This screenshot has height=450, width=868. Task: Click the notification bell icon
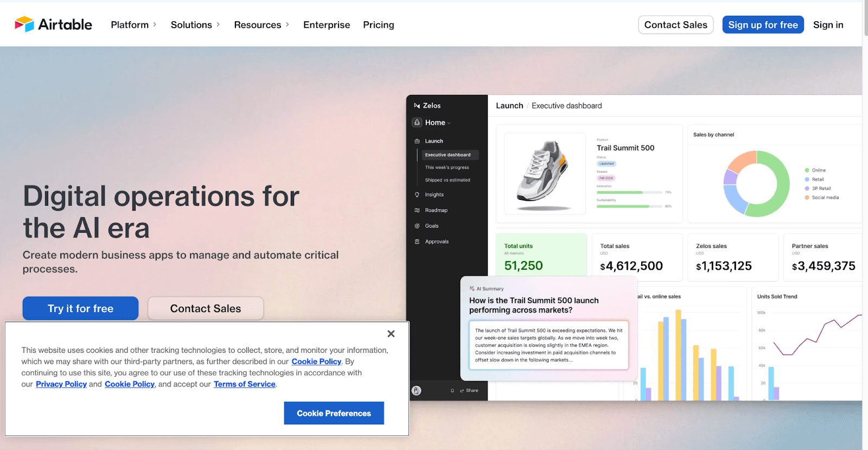[x=452, y=391]
